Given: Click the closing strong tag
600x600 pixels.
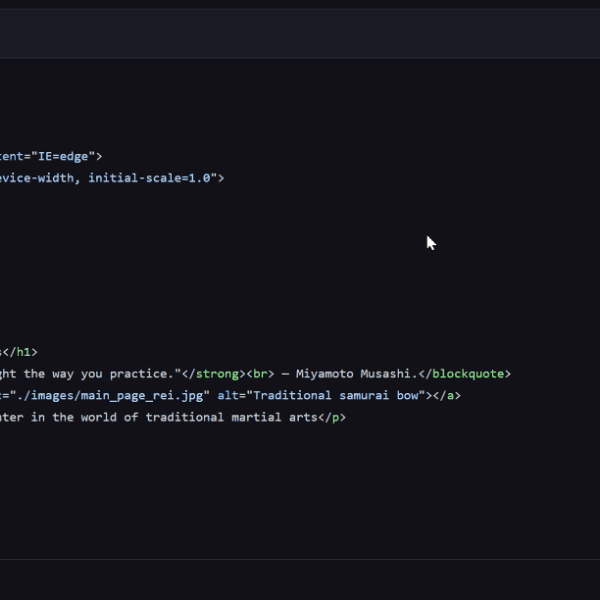Looking at the screenshot, I should coord(212,374).
